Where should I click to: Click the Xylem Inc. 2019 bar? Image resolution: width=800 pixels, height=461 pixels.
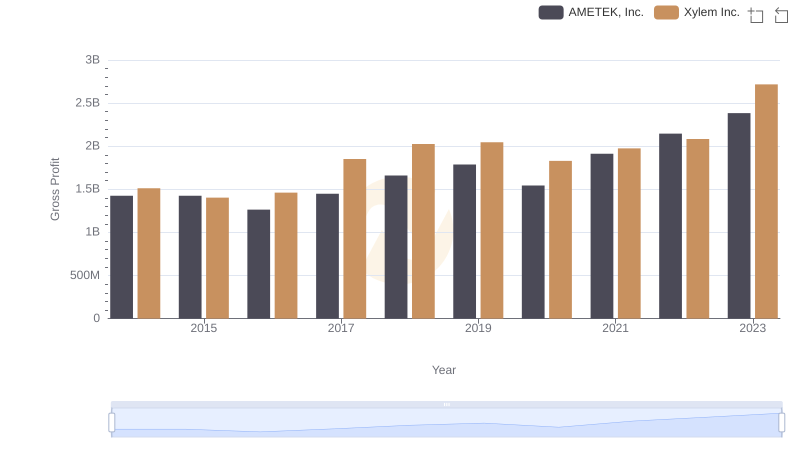click(491, 230)
